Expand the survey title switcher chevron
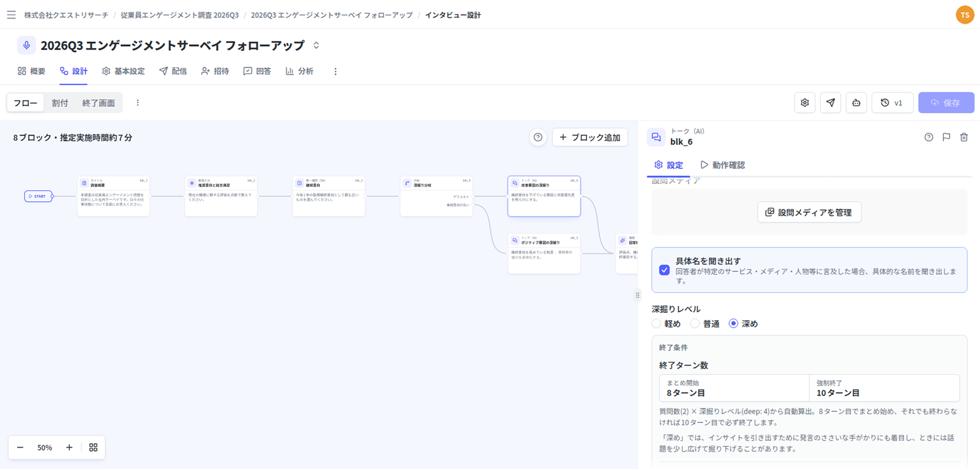 point(316,45)
